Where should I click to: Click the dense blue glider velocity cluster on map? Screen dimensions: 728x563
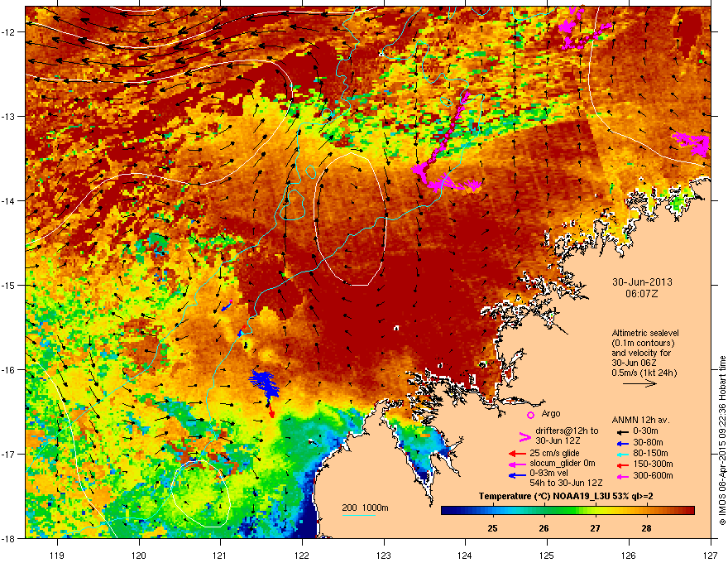click(264, 383)
